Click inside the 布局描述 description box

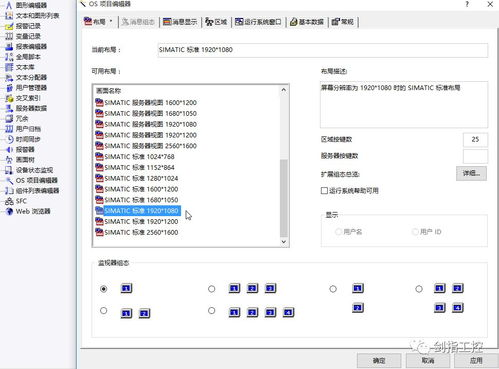point(404,105)
